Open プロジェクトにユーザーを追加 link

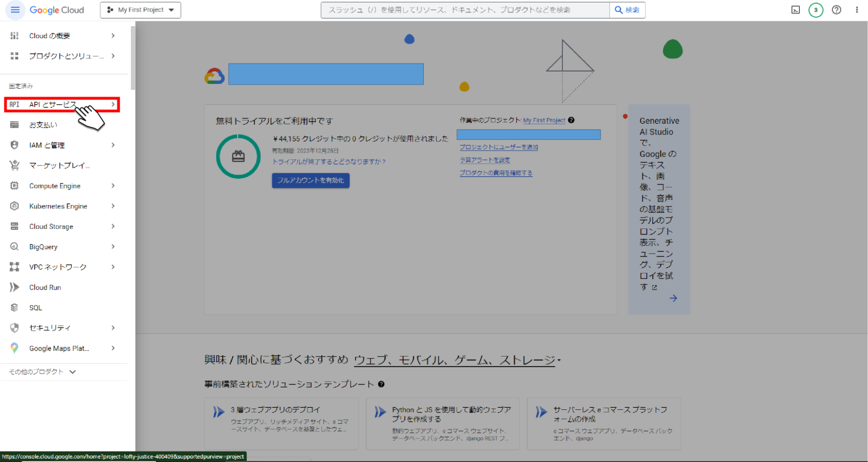498,147
